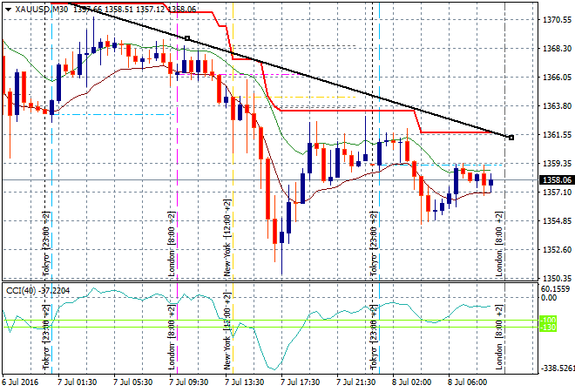575x392 pixels.
Task: Select the black trendline's middle square handle
Action: click(187, 38)
